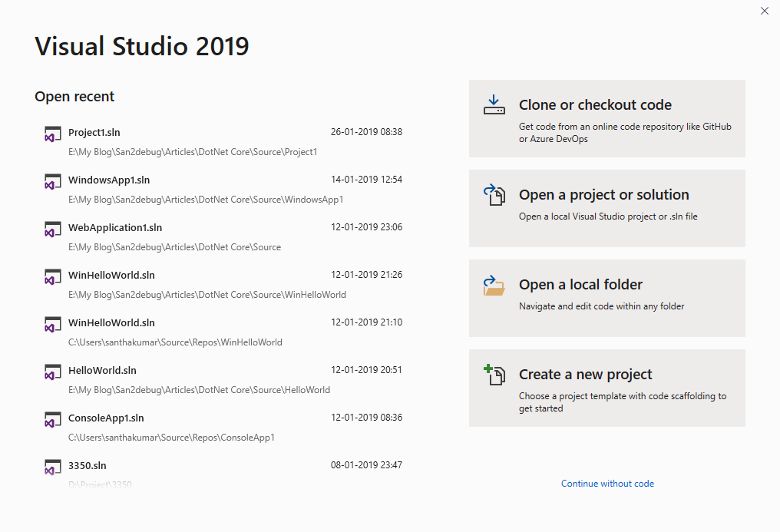The height and width of the screenshot is (532, 780).
Task: Click the text Navigate and edit code within any folder
Action: click(x=601, y=306)
